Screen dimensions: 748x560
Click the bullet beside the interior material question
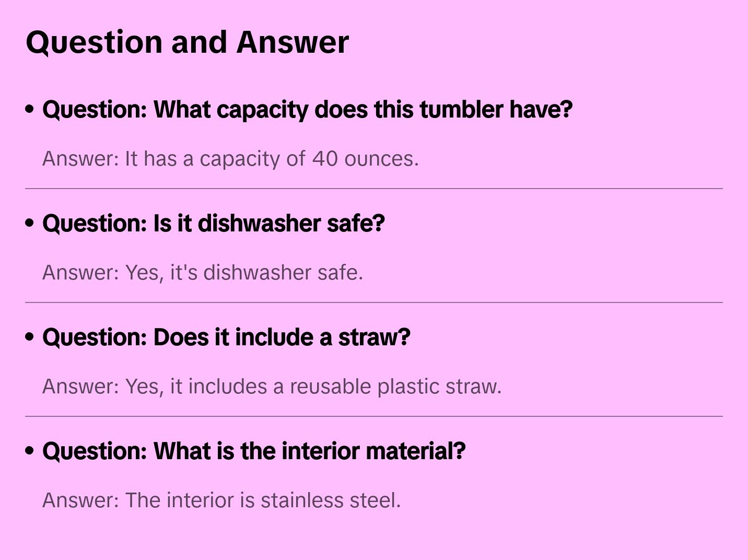30,451
